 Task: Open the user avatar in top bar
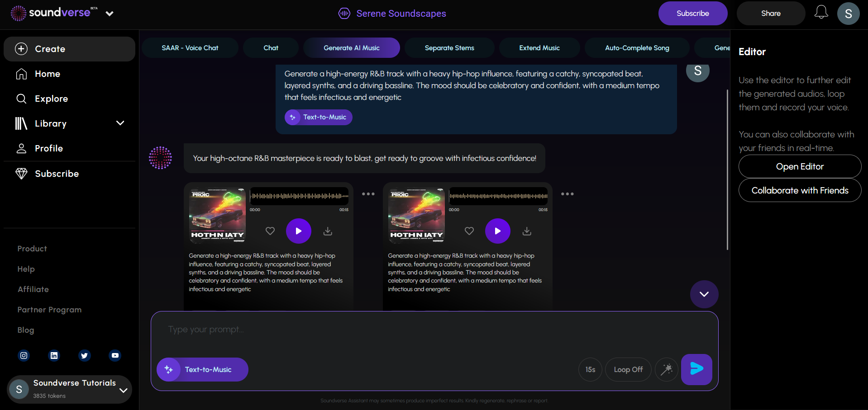848,14
